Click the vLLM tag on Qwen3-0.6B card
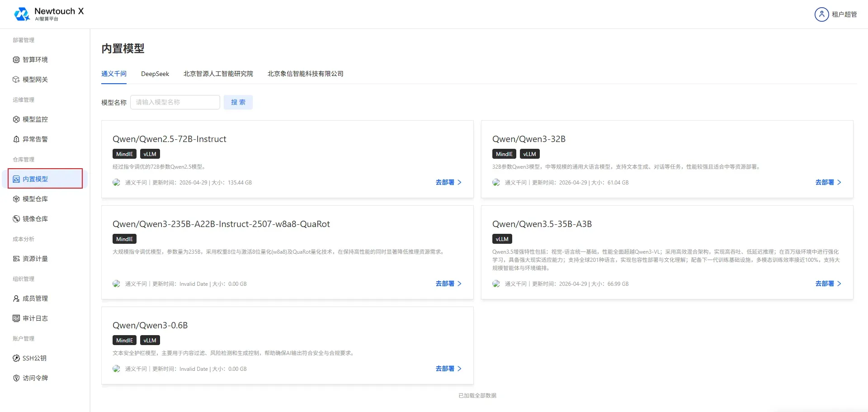The width and height of the screenshot is (868, 412). coord(150,340)
